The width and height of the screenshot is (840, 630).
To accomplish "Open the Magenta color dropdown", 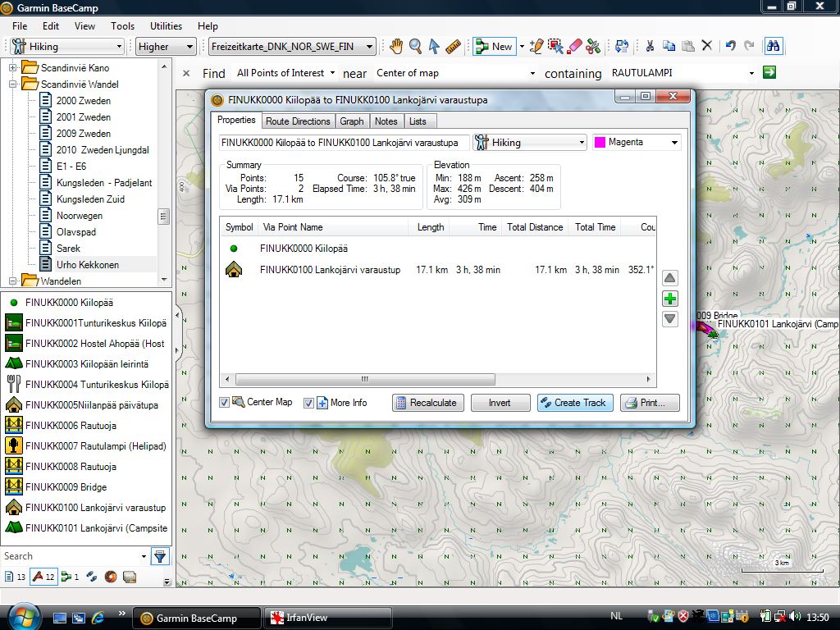I will pos(637,143).
